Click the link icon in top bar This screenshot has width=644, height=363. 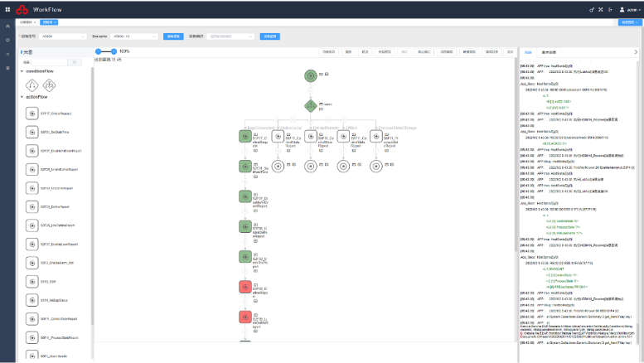click(x=592, y=9)
